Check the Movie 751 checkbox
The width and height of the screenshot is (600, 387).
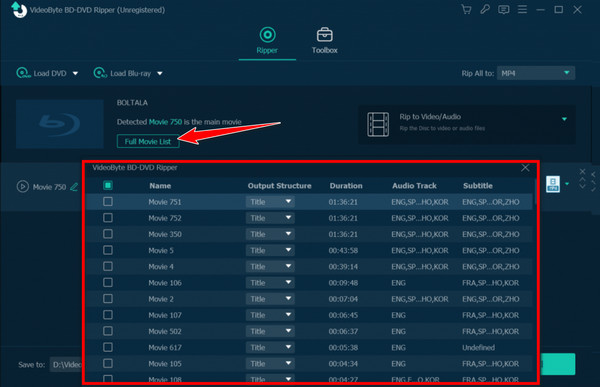[108, 201]
